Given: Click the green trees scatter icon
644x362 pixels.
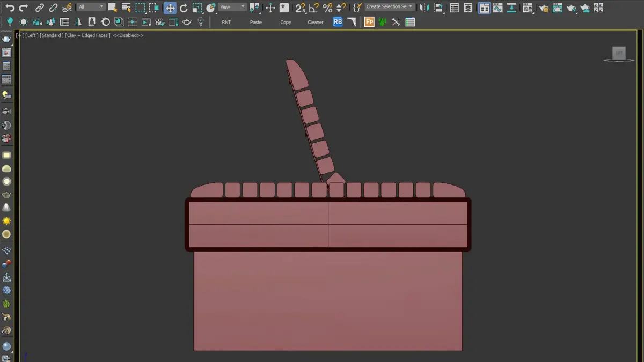Looking at the screenshot, I should click(383, 22).
